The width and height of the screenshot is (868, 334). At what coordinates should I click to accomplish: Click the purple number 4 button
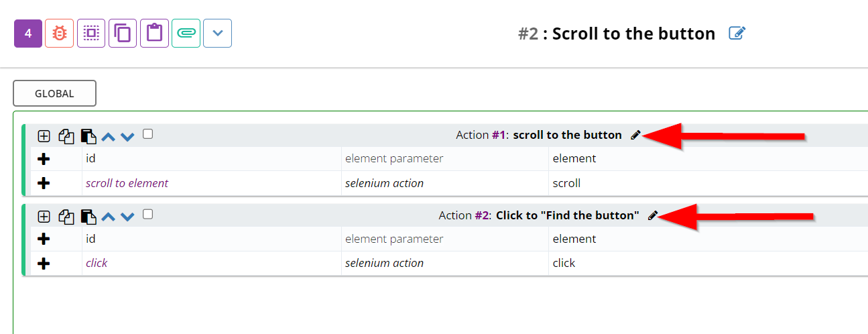(28, 33)
